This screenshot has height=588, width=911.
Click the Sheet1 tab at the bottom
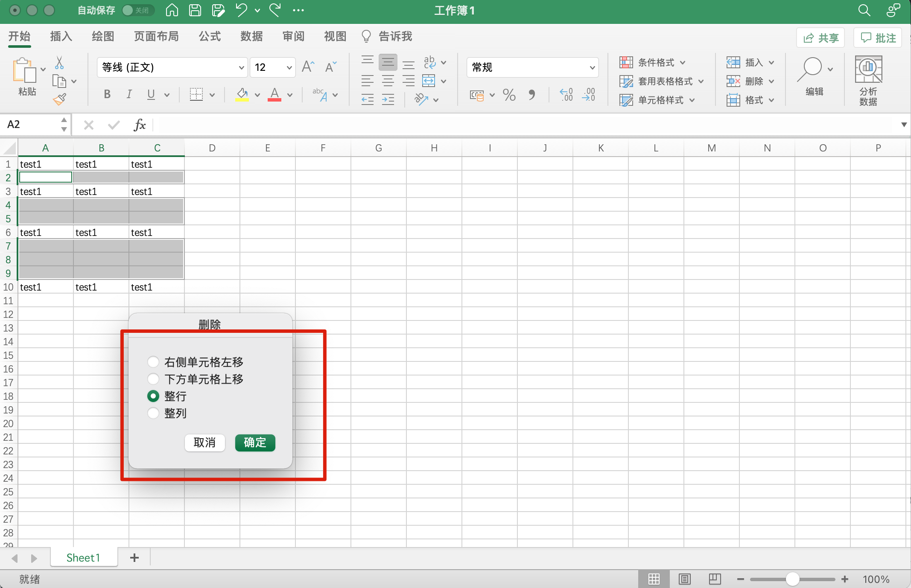84,557
